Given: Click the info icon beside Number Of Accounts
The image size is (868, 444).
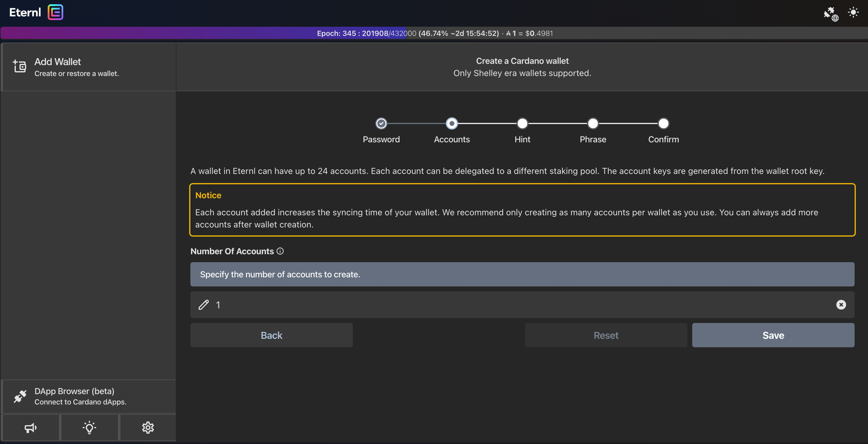Looking at the screenshot, I should point(280,251).
